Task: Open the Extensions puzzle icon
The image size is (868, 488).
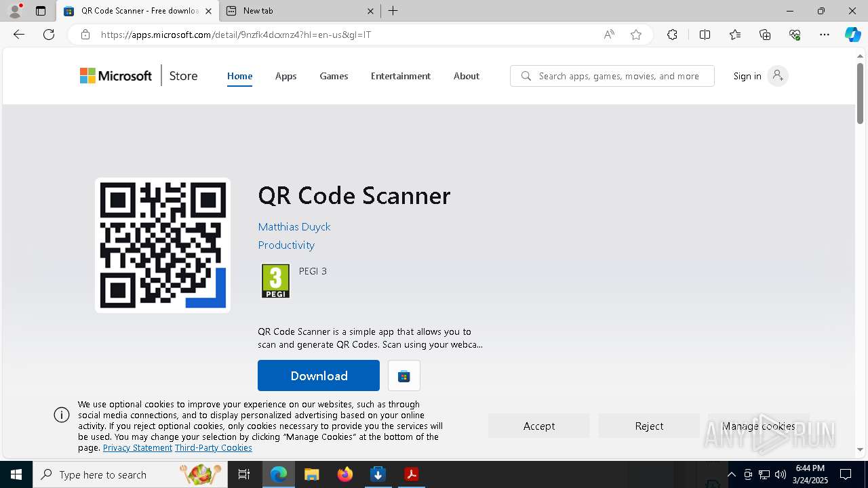Action: point(672,35)
